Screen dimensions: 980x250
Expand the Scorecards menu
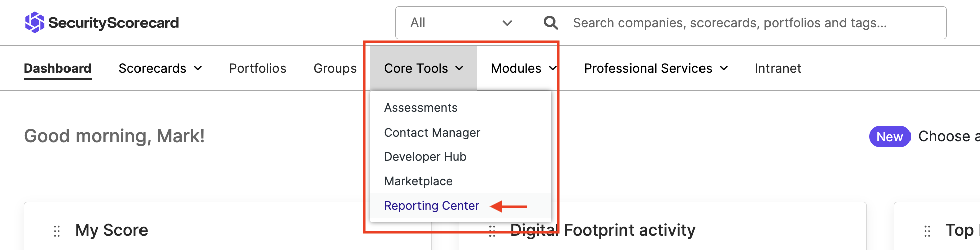point(160,68)
